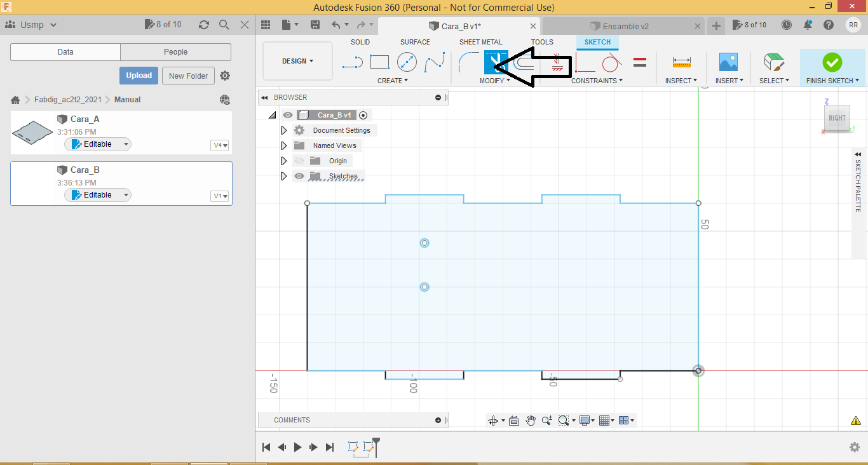The width and height of the screenshot is (868, 465).
Task: Open the Measure tool
Action: (x=681, y=62)
